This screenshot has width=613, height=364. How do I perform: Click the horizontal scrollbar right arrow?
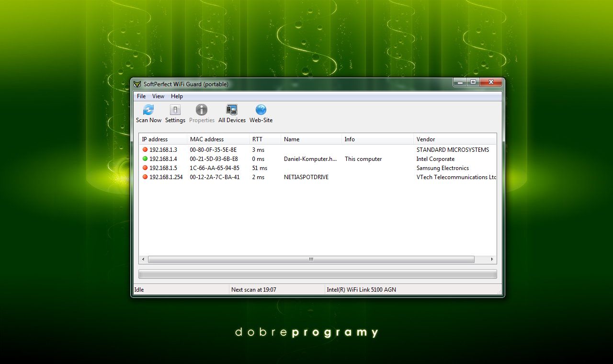tap(492, 259)
